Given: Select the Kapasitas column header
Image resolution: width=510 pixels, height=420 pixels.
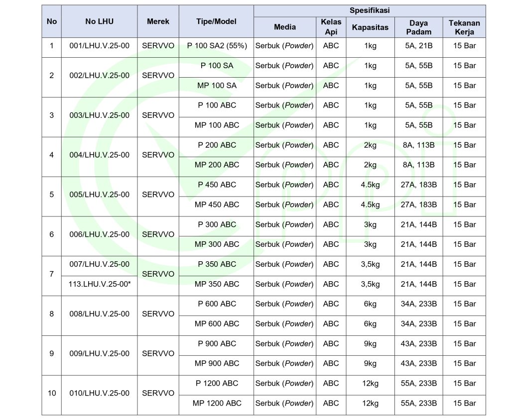Looking at the screenshot, I should pos(370,27).
